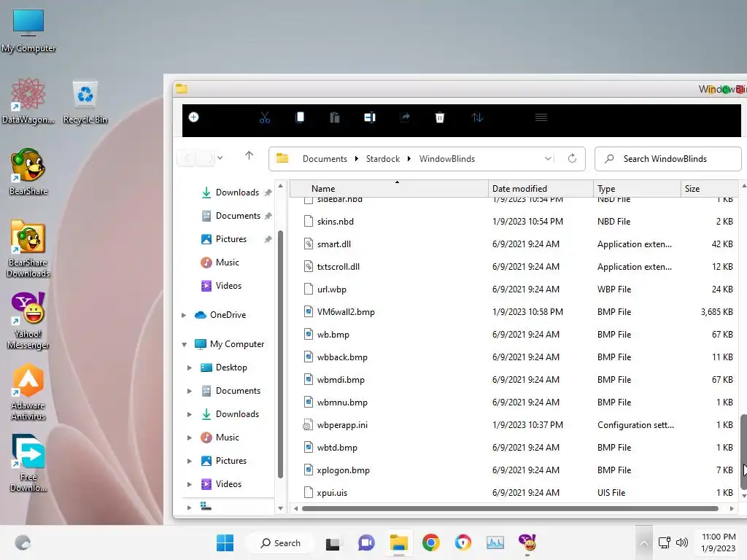Click the horizontal scrollbar of file list
This screenshot has height=560, width=747.
click(x=510, y=508)
